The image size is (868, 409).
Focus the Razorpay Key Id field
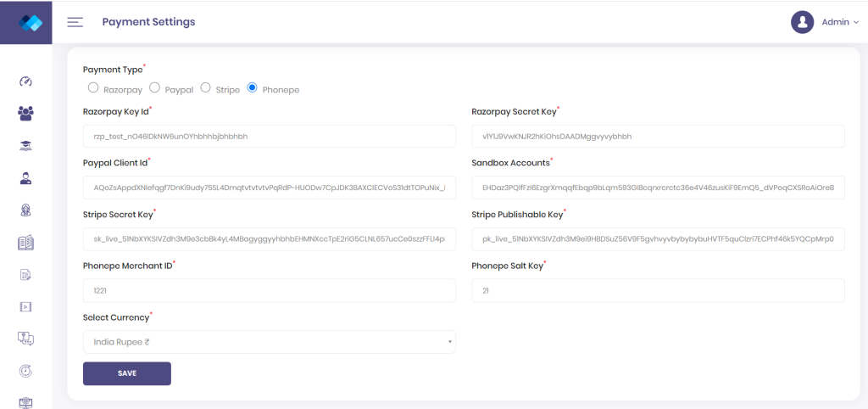click(270, 137)
